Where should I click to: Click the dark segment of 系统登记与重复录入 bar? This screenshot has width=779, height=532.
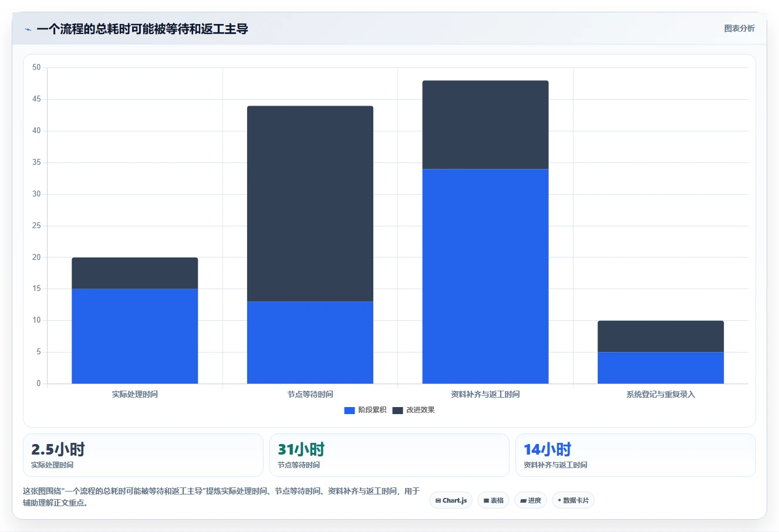tap(660, 336)
